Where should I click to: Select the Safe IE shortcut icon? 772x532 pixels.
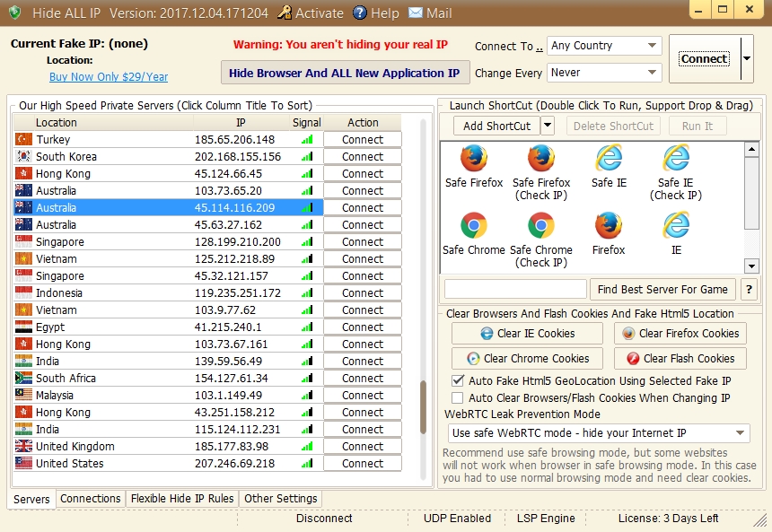coord(609,159)
